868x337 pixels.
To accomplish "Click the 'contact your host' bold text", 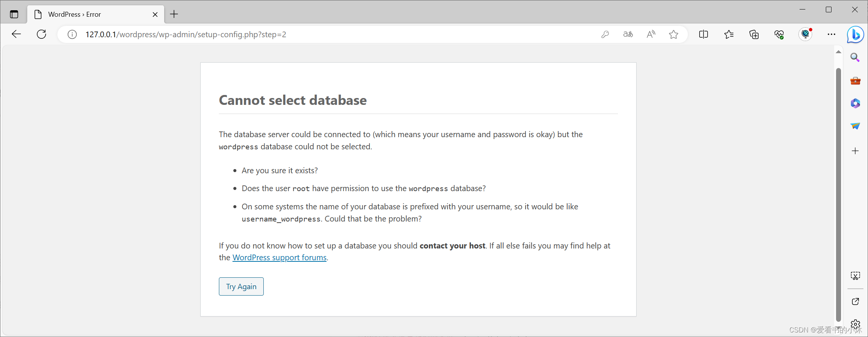I will click(452, 246).
